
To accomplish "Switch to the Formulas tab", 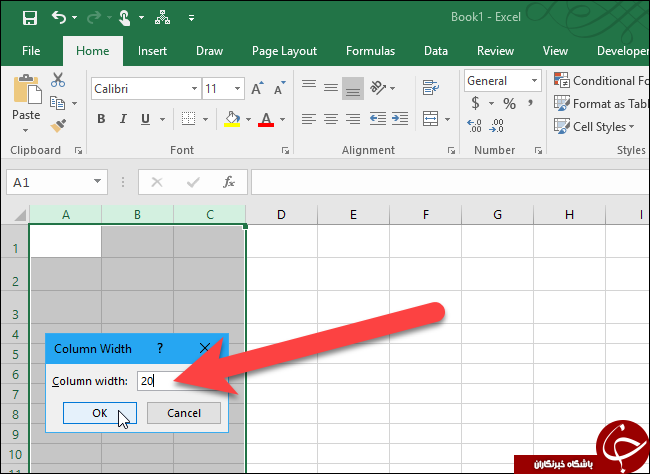I will [x=370, y=51].
